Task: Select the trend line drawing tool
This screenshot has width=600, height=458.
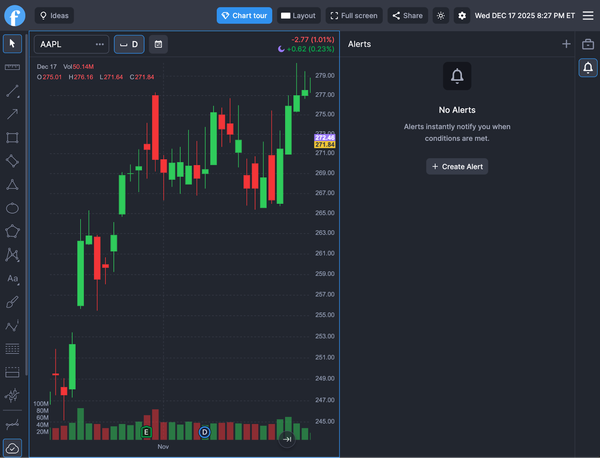Action: (13, 90)
